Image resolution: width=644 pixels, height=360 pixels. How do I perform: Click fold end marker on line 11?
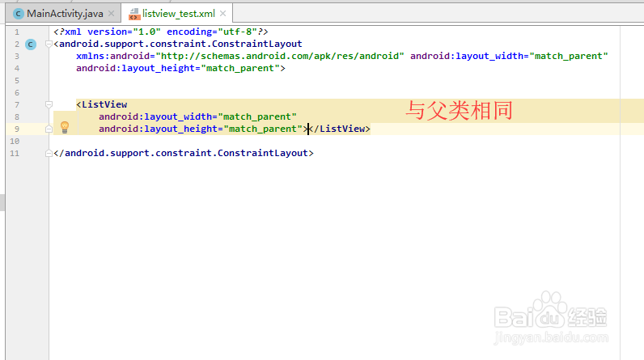click(x=49, y=153)
